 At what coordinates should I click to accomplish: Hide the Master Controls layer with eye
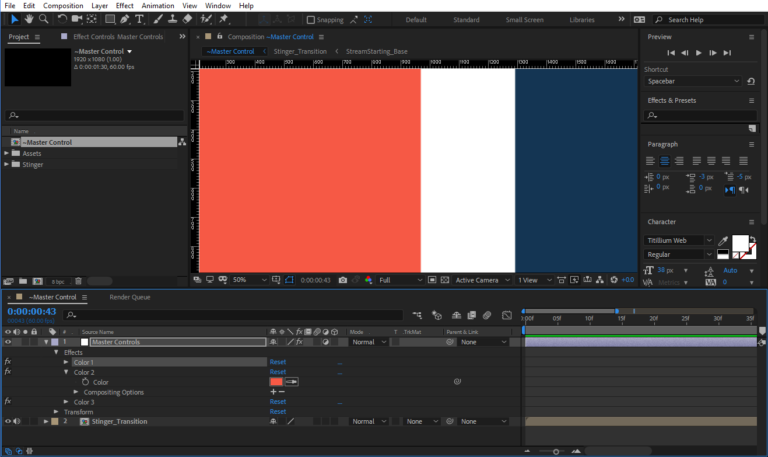[x=8, y=342]
